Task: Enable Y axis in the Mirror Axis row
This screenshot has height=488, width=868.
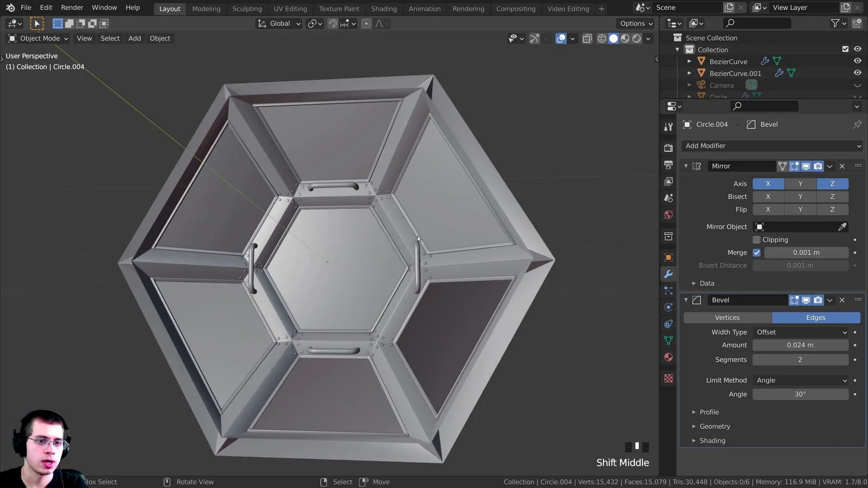Action: (800, 184)
